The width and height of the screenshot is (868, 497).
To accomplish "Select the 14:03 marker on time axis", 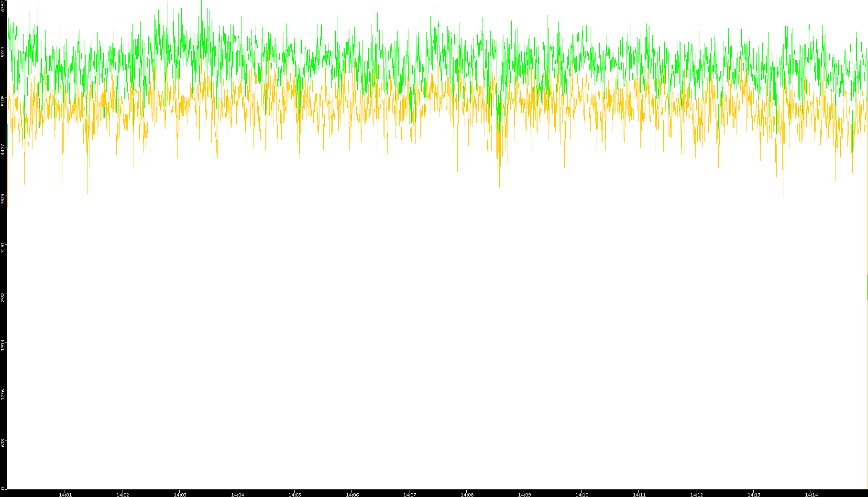I will (x=180, y=495).
